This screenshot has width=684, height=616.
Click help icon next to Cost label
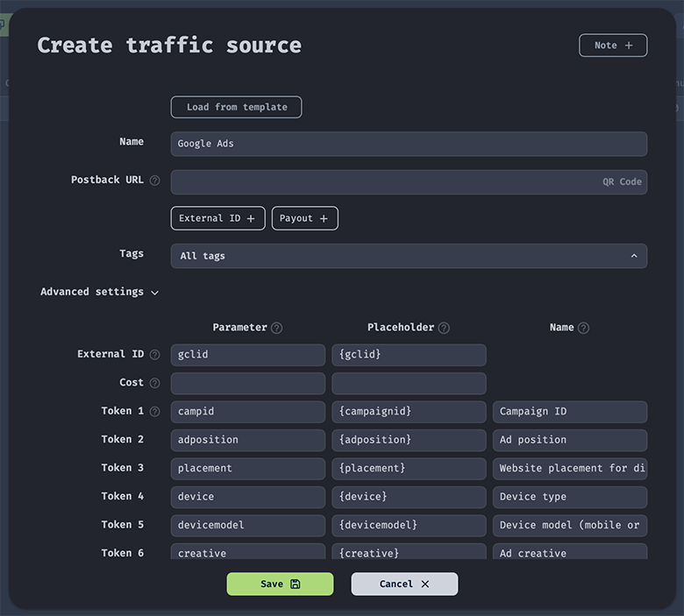[155, 383]
